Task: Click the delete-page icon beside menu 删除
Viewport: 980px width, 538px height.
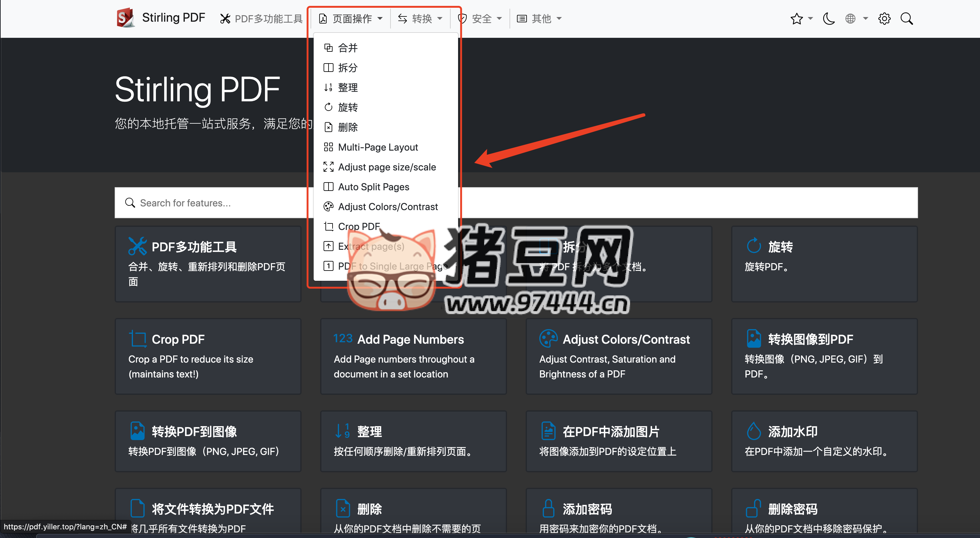Action: [x=328, y=127]
